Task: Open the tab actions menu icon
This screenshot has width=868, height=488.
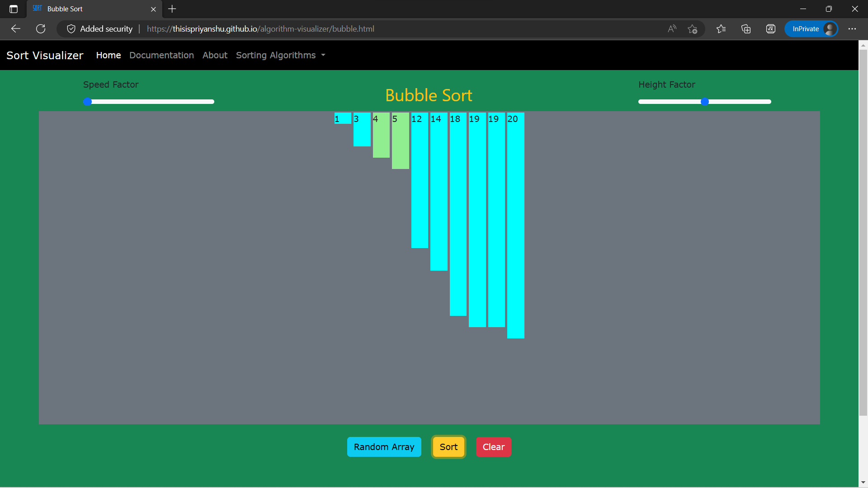Action: (14, 9)
